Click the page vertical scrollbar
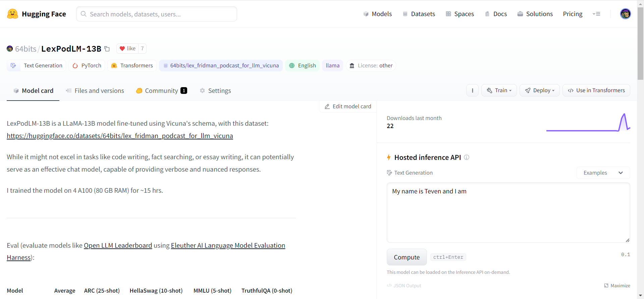The image size is (644, 299). pos(640,44)
